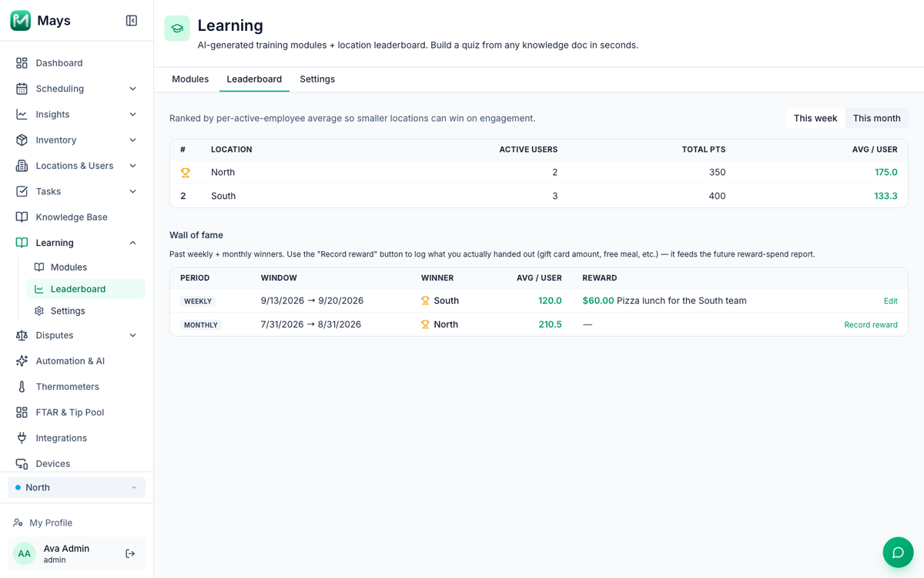This screenshot has width=924, height=578.
Task: Click the trophy icon in North row
Action: point(186,173)
